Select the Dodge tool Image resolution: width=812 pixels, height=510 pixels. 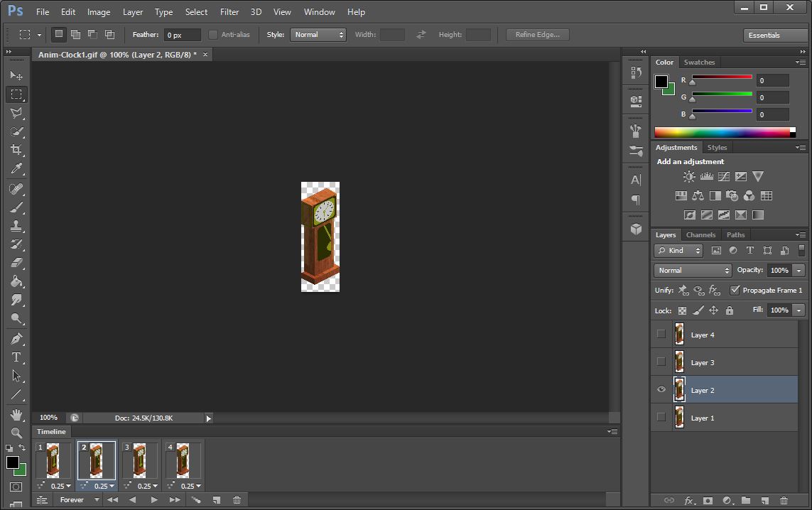[x=16, y=319]
